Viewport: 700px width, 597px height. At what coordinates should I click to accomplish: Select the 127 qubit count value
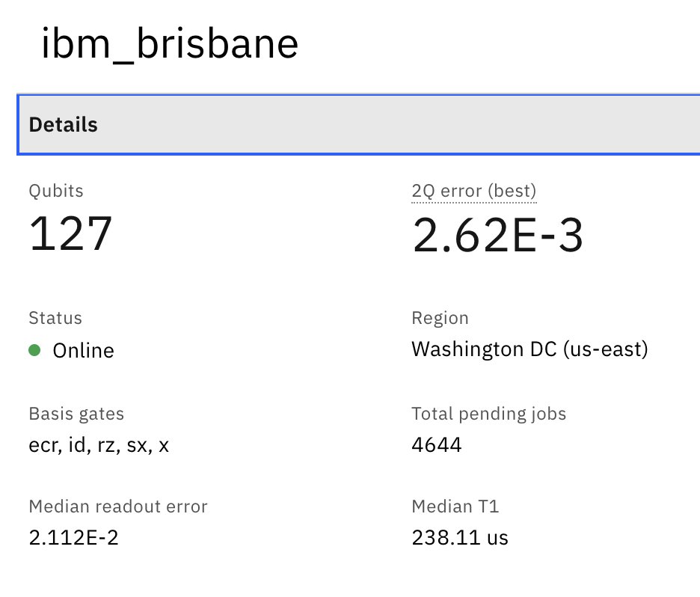[x=70, y=233]
